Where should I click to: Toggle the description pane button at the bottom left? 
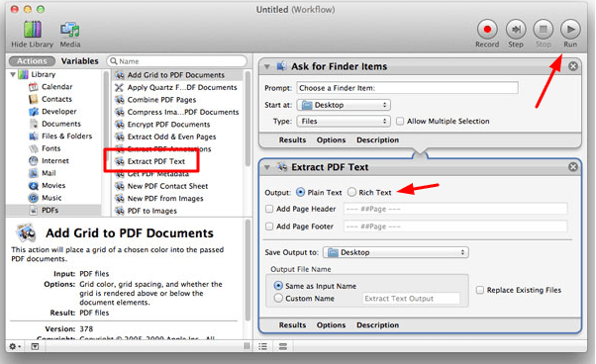tap(35, 346)
